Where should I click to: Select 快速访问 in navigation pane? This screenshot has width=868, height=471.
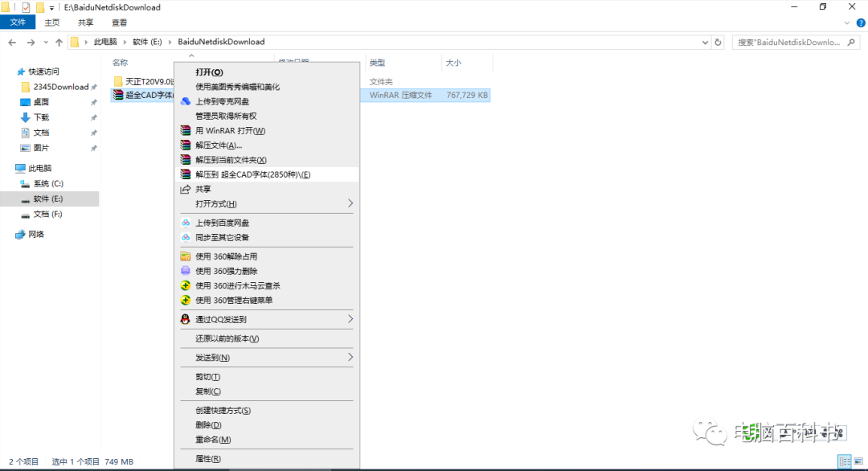click(43, 72)
